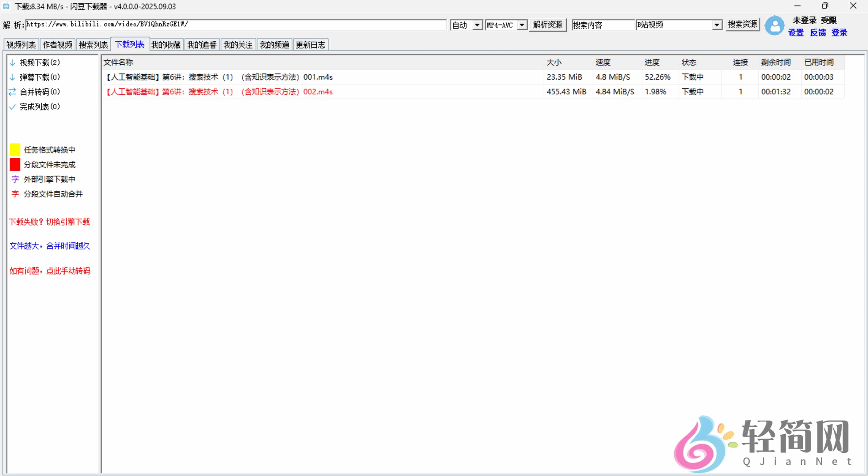The image size is (868, 476).
Task: Click the user avatar icon
Action: (x=774, y=26)
